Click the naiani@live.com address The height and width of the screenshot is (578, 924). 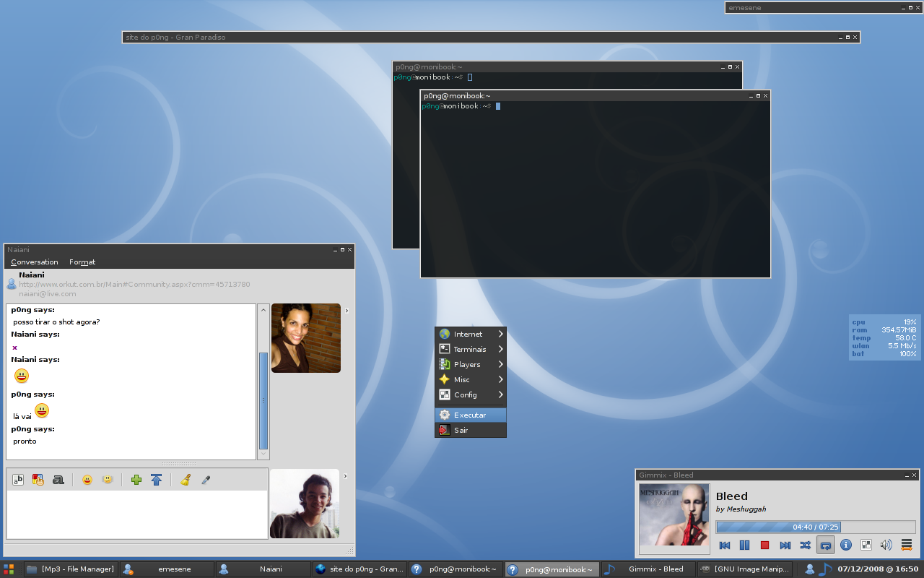[48, 294]
